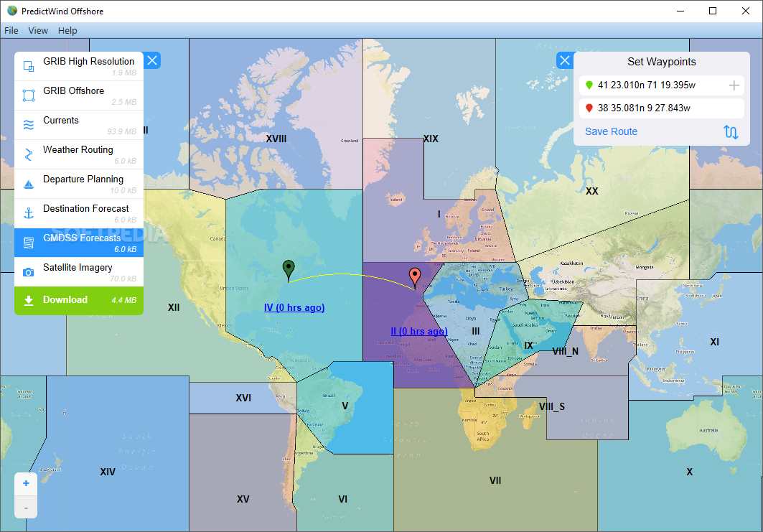The width and height of the screenshot is (763, 532).
Task: Click the Weather Routing icon
Action: point(29,154)
